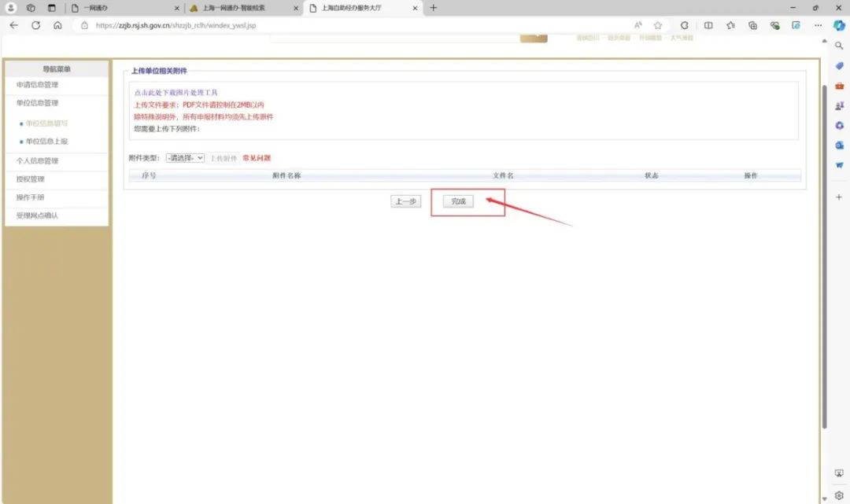Add this page to favorites star
The height and width of the screenshot is (504, 850).
(x=658, y=25)
